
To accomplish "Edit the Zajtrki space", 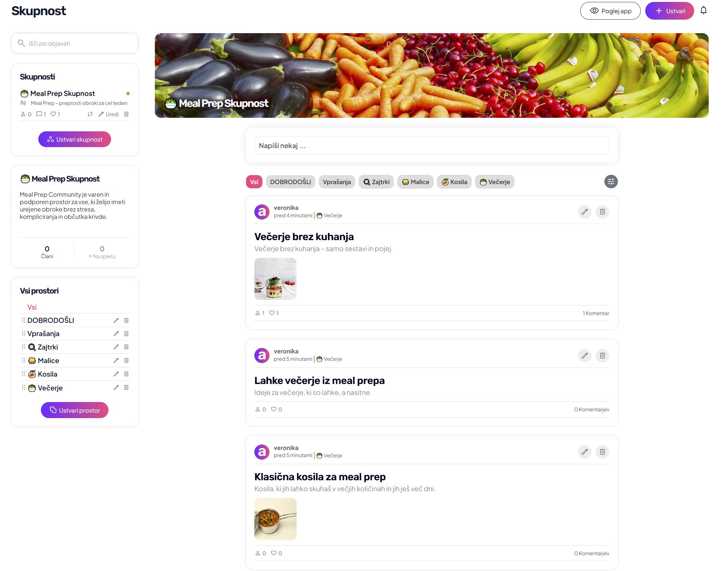I will 116,347.
